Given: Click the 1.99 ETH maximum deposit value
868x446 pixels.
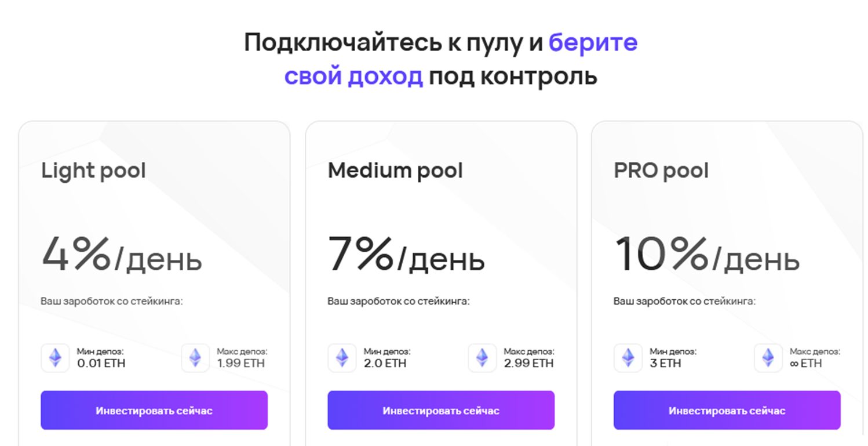Looking at the screenshot, I should tap(241, 364).
